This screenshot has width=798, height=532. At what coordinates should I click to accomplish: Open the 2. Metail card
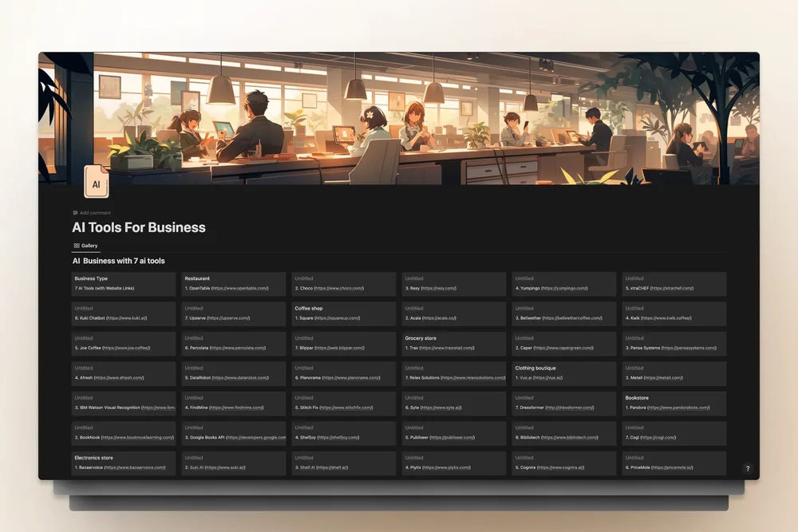pyautogui.click(x=674, y=374)
